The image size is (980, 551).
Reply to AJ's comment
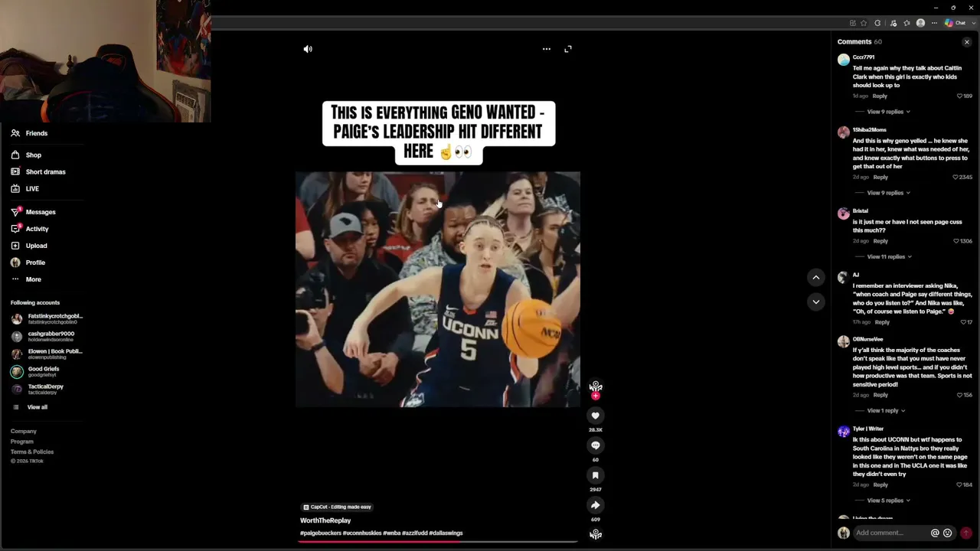click(882, 322)
